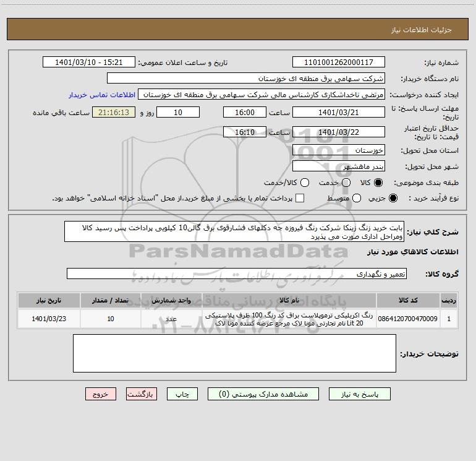This screenshot has height=461, width=476.
Task: Click the واحد شمارش column header
Action: point(171,300)
